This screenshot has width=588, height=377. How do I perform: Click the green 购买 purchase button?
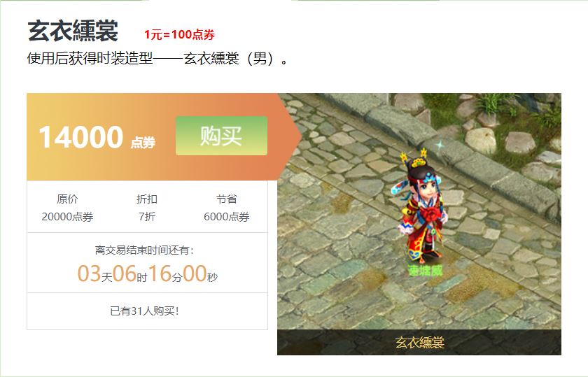point(221,136)
